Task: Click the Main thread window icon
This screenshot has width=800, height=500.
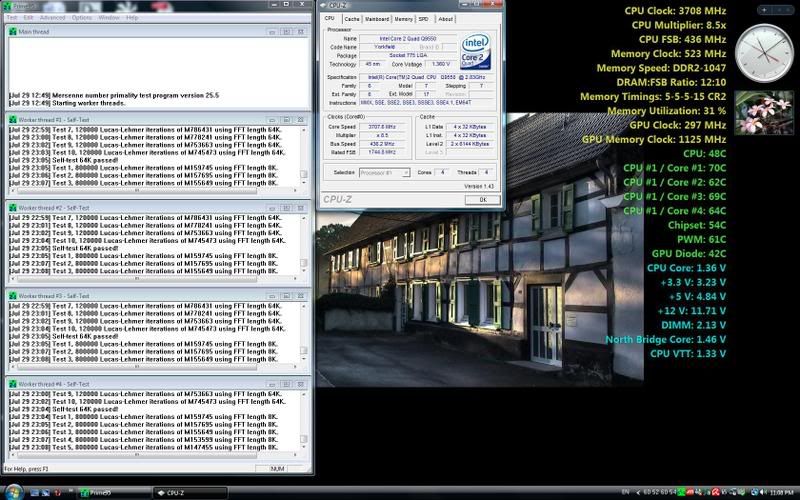Action: 11,32
